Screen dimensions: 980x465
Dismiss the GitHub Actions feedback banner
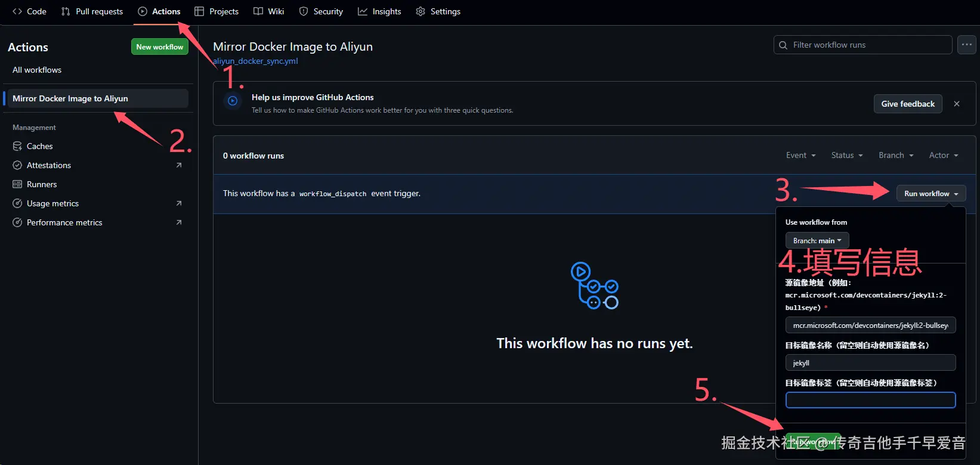957,104
